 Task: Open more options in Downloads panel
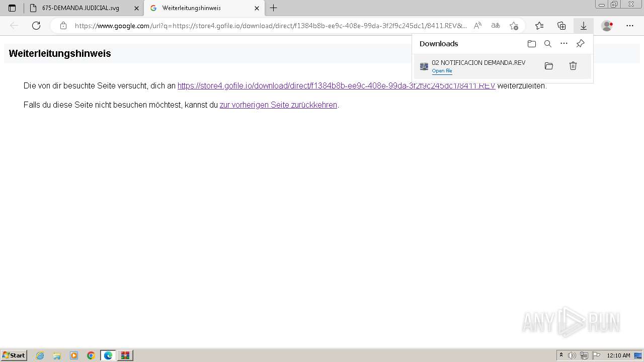tap(564, 44)
